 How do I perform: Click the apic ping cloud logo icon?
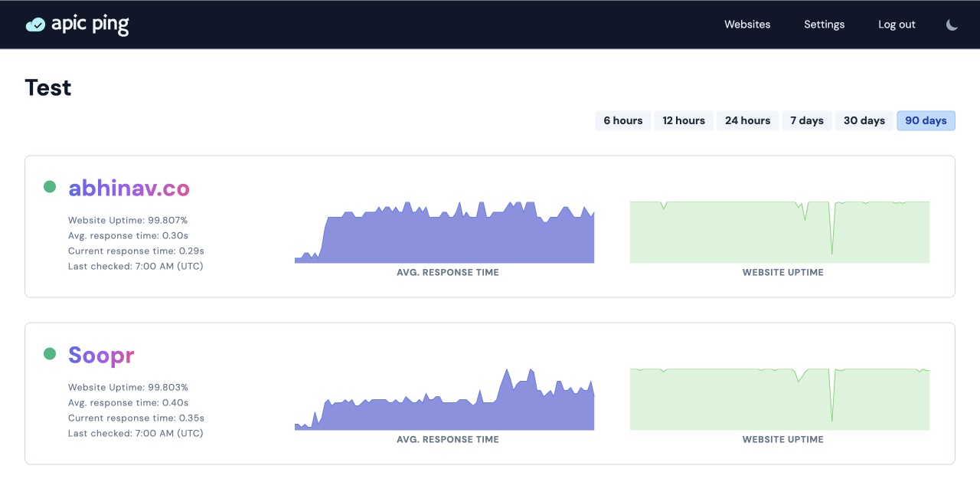pos(35,25)
